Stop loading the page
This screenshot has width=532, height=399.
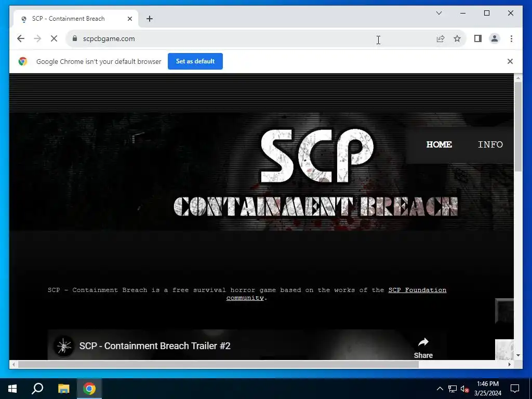point(54,38)
